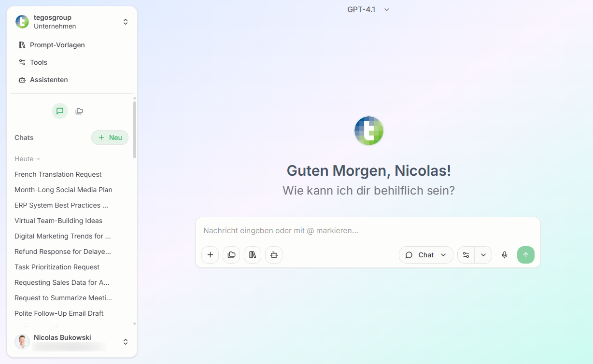This screenshot has width=593, height=364.
Task: Switch to chats view with the speech bubble icon
Action: point(59,111)
